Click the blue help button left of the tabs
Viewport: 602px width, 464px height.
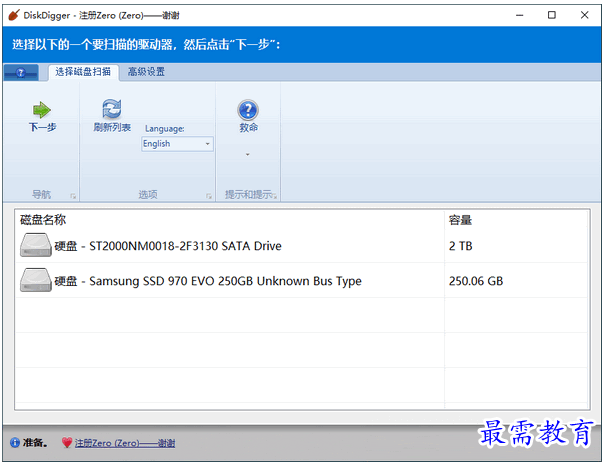[21, 72]
